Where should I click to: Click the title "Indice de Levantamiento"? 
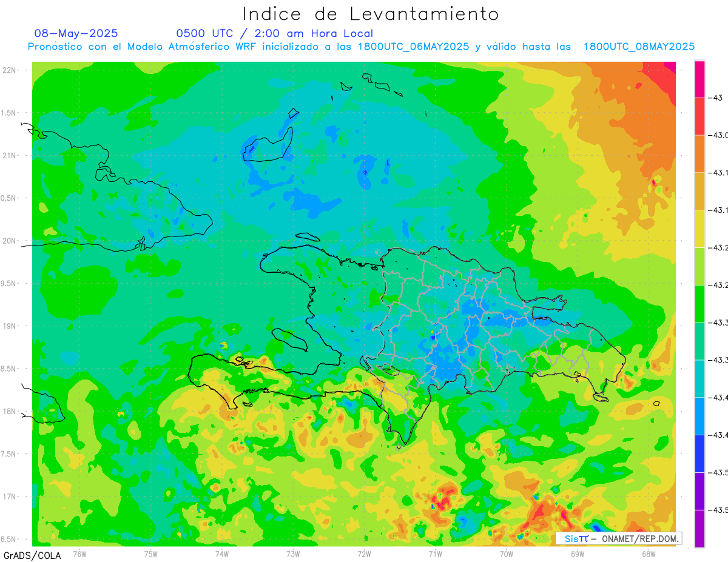point(370,13)
